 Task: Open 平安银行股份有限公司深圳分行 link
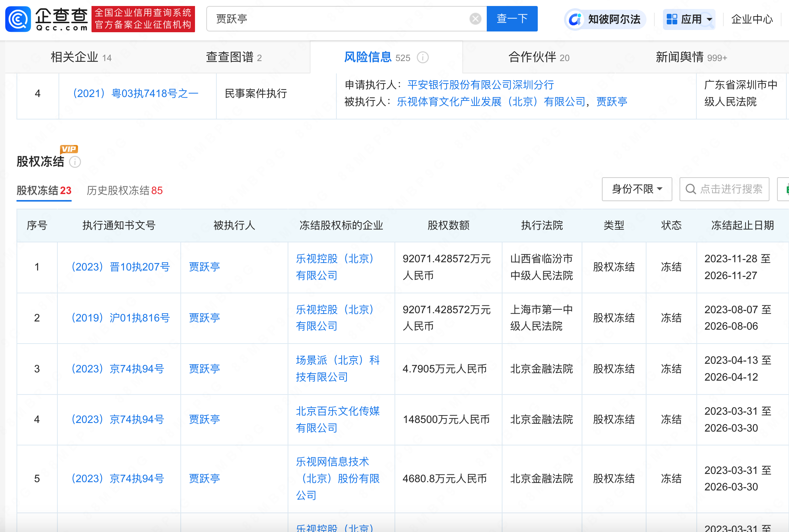tap(481, 85)
